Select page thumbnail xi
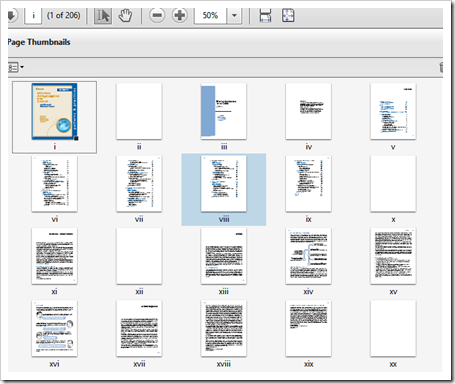The image size is (455, 384). pyautogui.click(x=54, y=256)
